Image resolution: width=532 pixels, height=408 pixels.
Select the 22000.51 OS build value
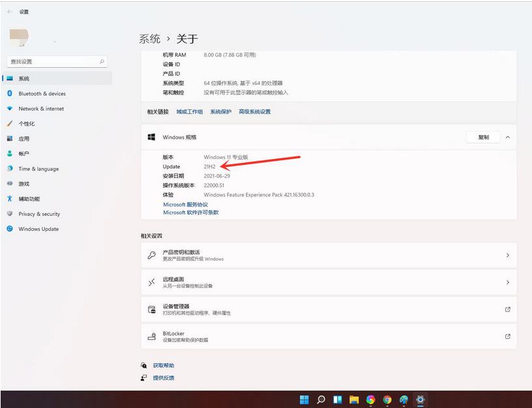pos(214,185)
